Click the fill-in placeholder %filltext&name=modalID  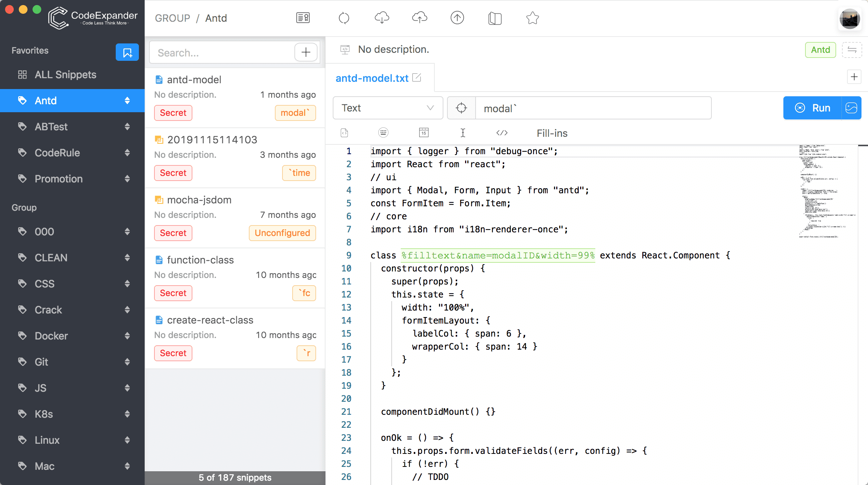point(498,256)
